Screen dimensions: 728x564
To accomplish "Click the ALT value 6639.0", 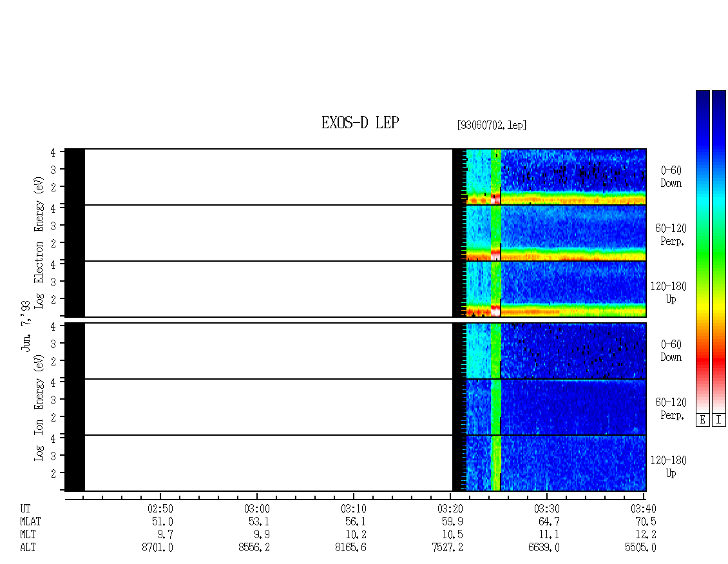I will [x=544, y=548].
